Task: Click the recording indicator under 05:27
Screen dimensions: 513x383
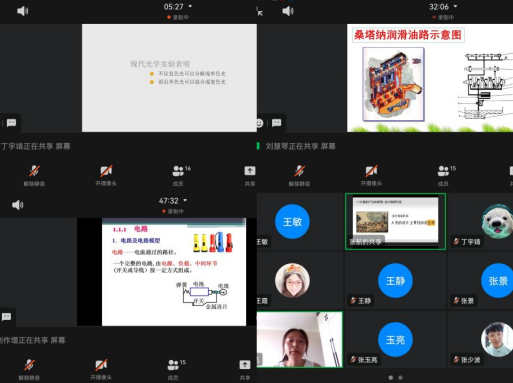Action: coord(178,17)
